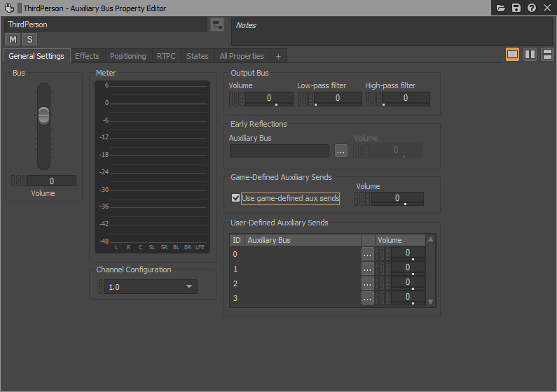This screenshot has height=392, width=557.
Task: Open the Positioning tab
Action: pos(128,56)
